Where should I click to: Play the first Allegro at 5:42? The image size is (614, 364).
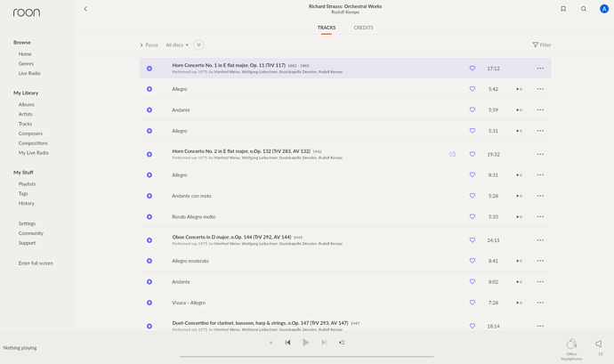149,89
